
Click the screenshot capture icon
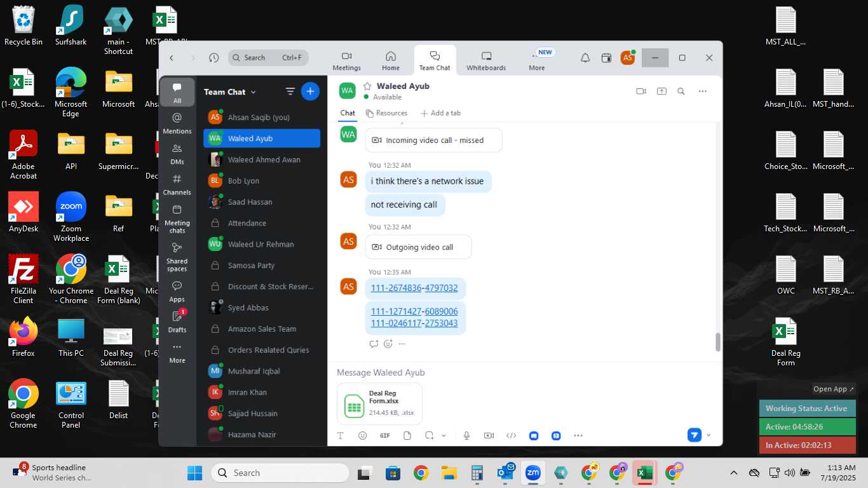[x=430, y=436]
